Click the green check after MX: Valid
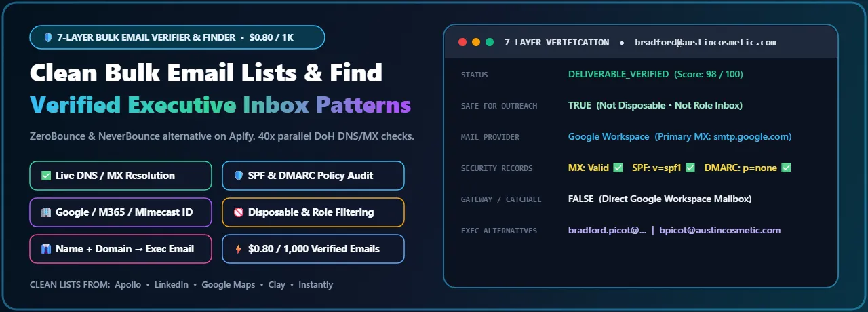 (x=618, y=168)
